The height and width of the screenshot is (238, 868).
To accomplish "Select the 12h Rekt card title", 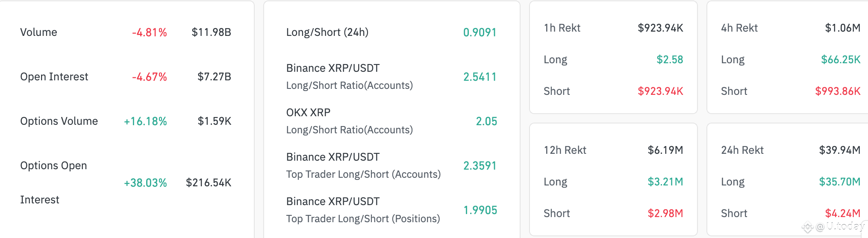I will [x=565, y=150].
